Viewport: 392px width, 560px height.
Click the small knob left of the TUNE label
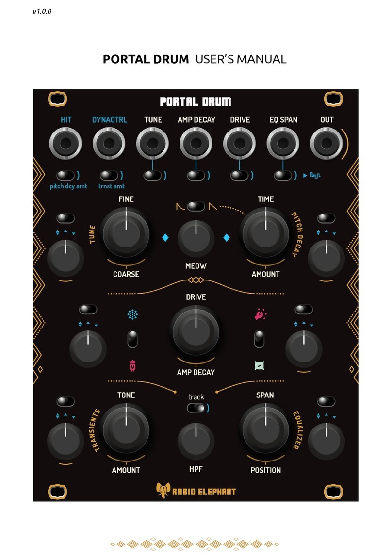[65, 258]
